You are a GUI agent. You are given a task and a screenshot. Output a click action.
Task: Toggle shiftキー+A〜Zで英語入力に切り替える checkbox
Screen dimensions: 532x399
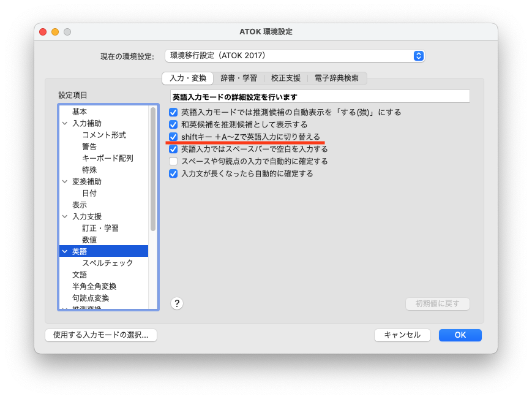pos(173,137)
